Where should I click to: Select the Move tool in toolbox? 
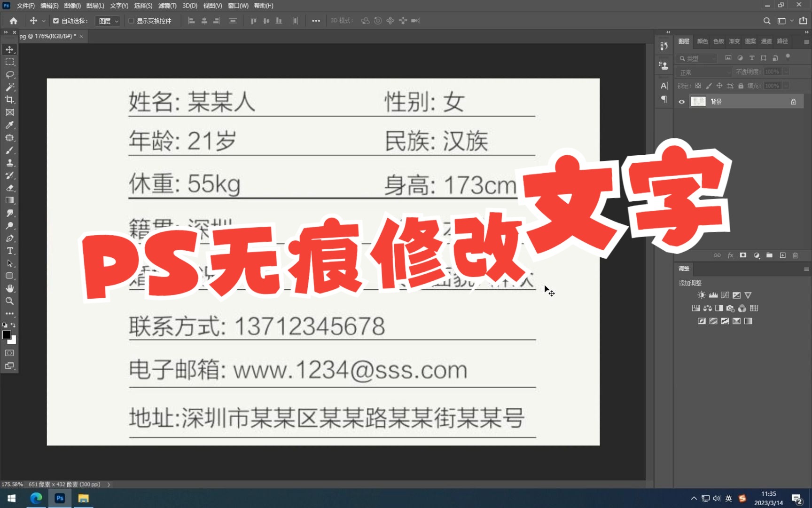coord(9,49)
